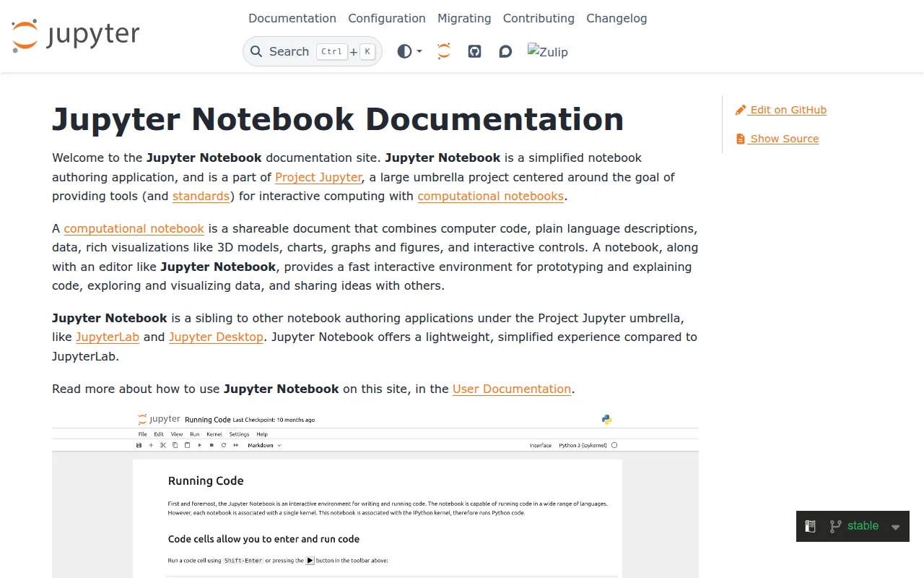Open the Jupyter website icon link in navbar

pyautogui.click(x=444, y=51)
